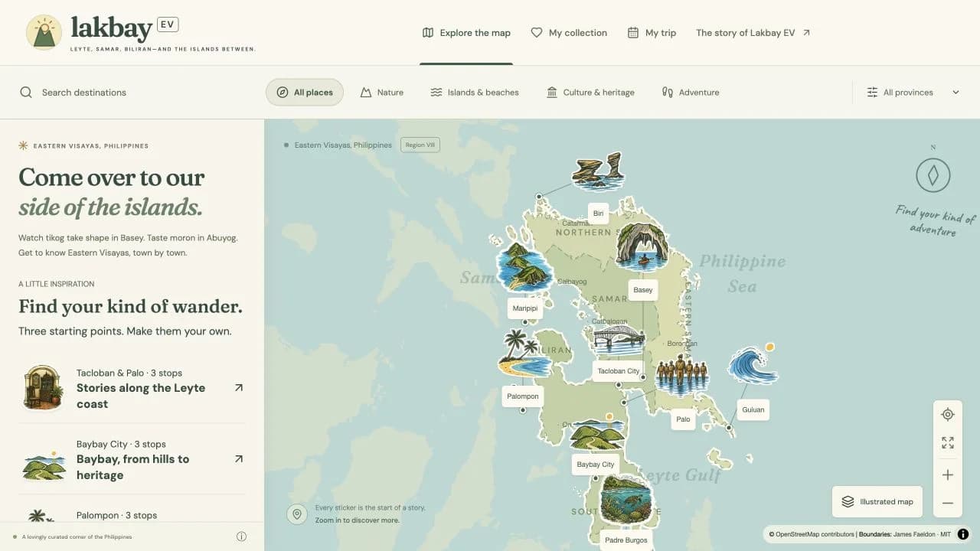Viewport: 980px width, 551px height.
Task: Click the Biri rock formation sticker
Action: [598, 171]
